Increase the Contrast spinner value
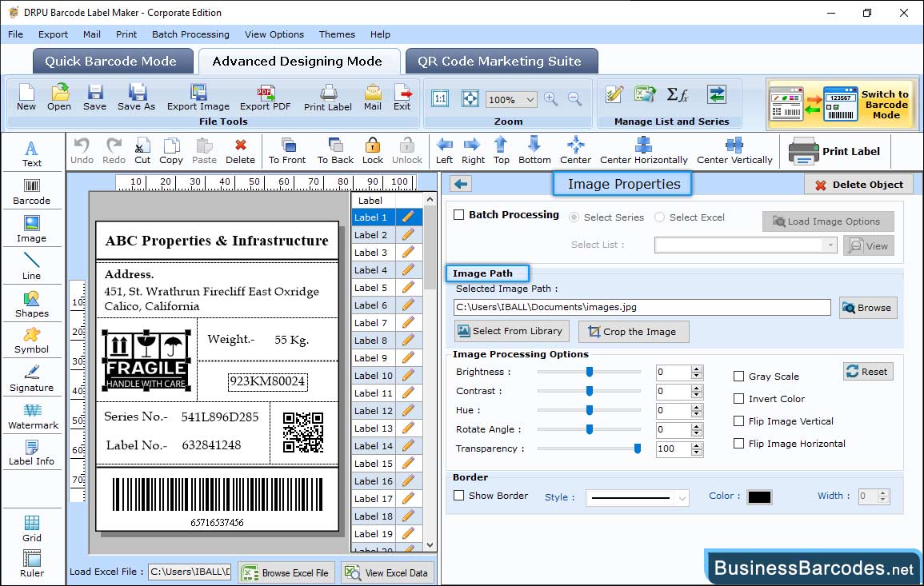 (697, 388)
